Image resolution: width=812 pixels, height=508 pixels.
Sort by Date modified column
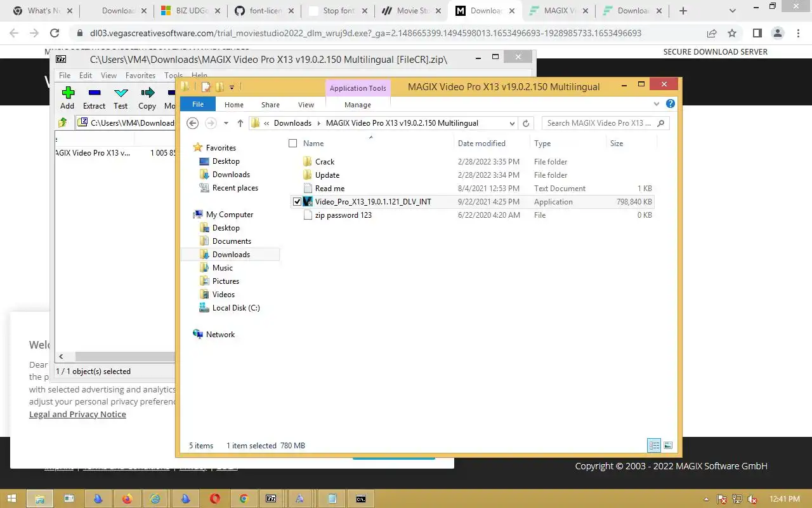tap(481, 144)
